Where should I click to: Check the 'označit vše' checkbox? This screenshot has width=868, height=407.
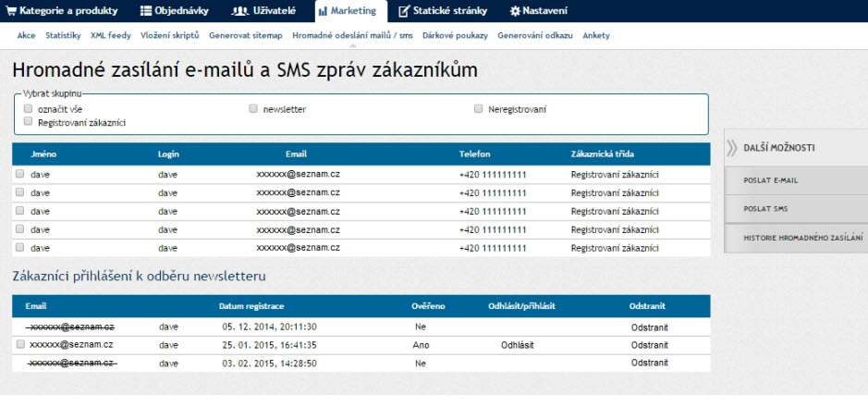[29, 108]
